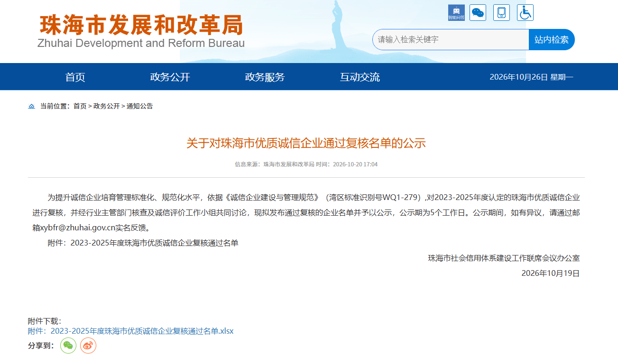
Task: Click the 信息来源 line showing 2026-10-20 17:04
Action: click(x=306, y=164)
